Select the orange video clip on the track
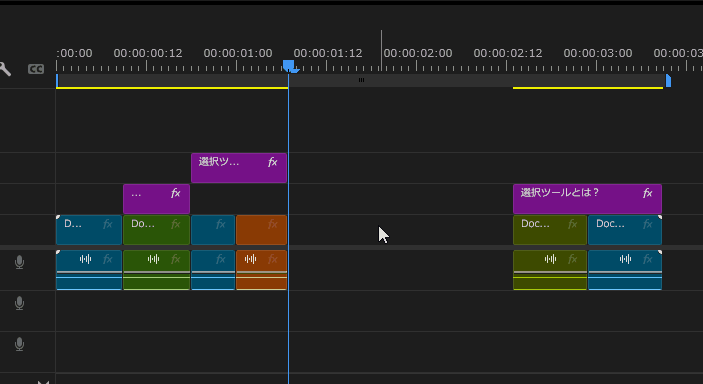This screenshot has height=384, width=703. click(x=261, y=230)
